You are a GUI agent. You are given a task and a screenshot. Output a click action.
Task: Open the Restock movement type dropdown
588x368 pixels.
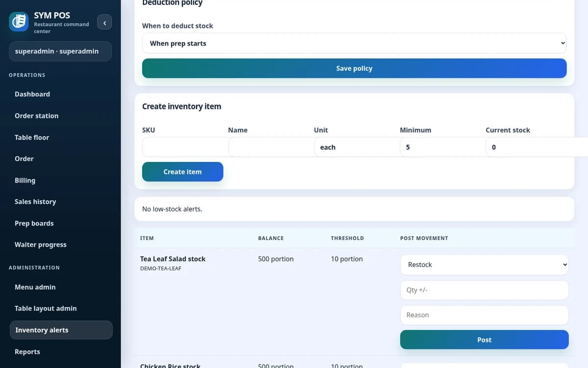(x=484, y=264)
